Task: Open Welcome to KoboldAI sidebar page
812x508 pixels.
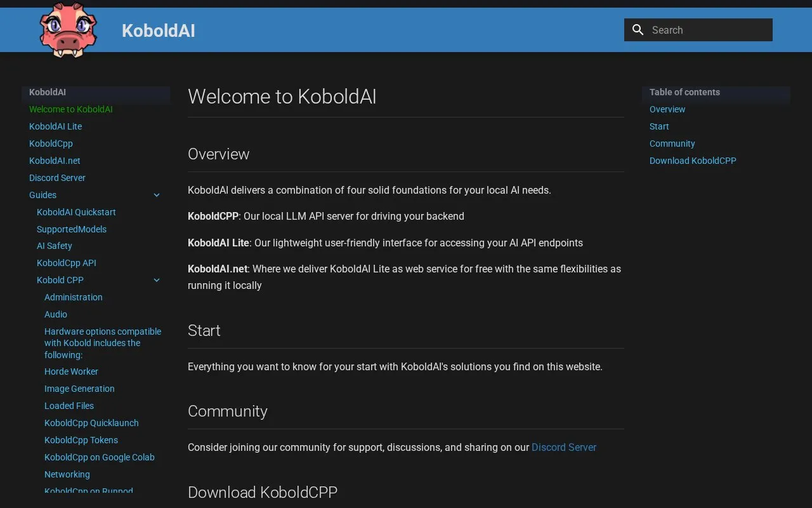Action: click(x=71, y=109)
